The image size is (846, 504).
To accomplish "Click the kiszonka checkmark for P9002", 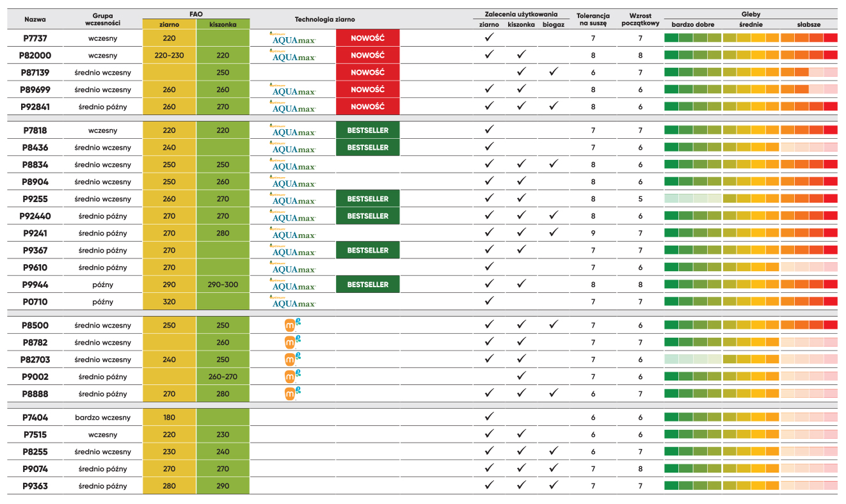I will [522, 377].
